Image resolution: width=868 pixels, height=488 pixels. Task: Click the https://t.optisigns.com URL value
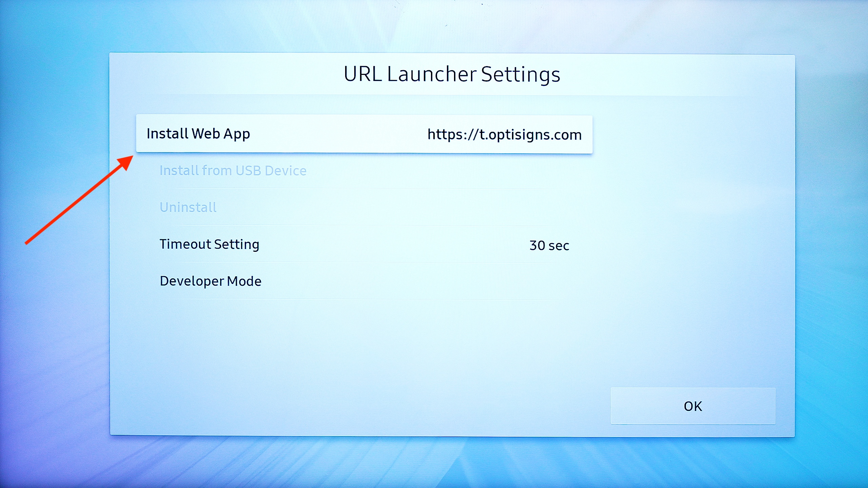tap(505, 135)
